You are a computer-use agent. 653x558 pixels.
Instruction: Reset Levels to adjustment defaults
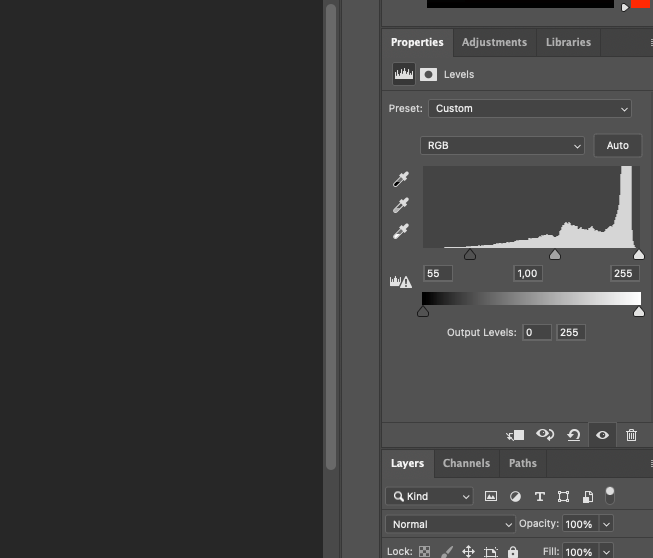tap(574, 435)
